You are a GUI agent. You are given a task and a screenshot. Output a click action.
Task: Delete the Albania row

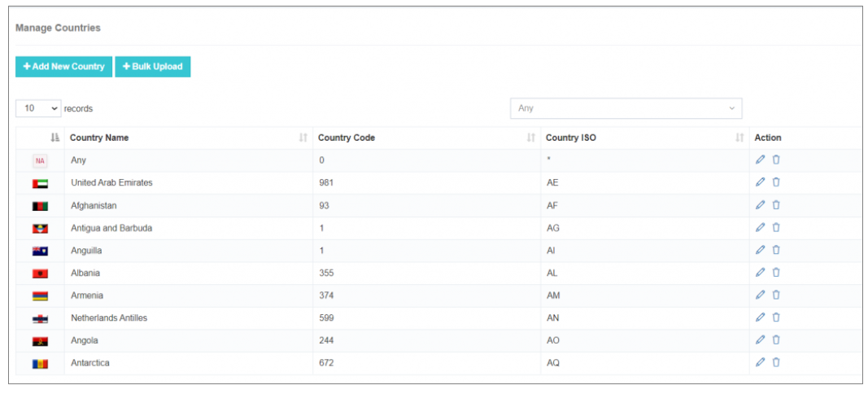coord(776,273)
